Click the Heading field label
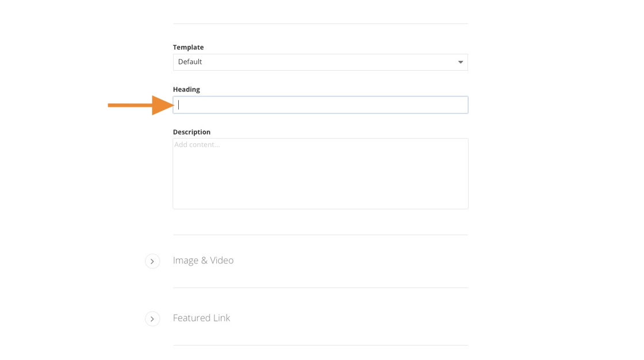Screen dimensions: 644x360 (x=186, y=89)
